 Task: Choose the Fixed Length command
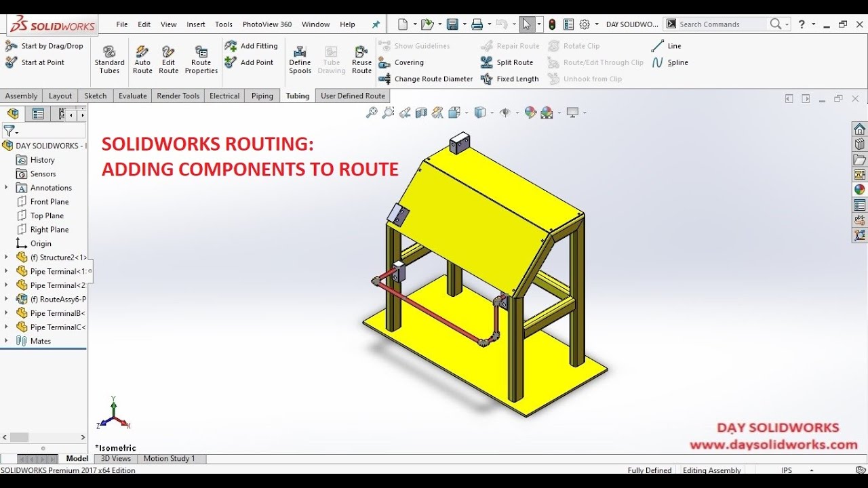click(x=510, y=79)
